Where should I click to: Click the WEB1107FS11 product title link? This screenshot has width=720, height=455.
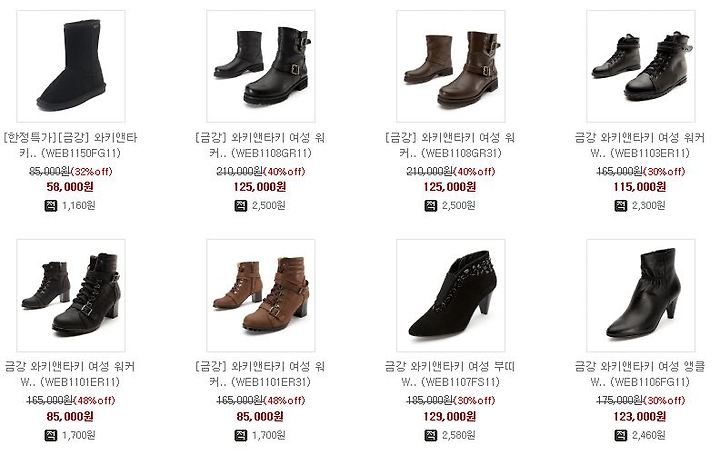point(450,374)
